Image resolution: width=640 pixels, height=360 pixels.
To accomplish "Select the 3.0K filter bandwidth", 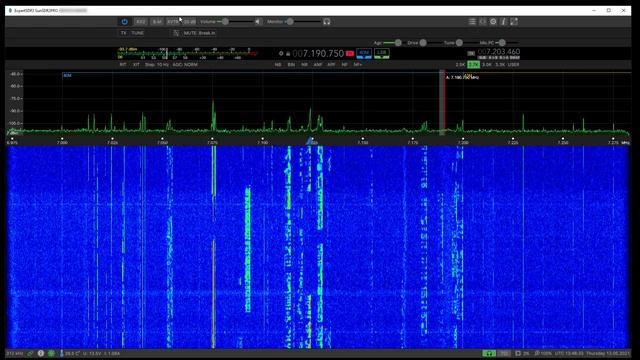I will pos(487,65).
